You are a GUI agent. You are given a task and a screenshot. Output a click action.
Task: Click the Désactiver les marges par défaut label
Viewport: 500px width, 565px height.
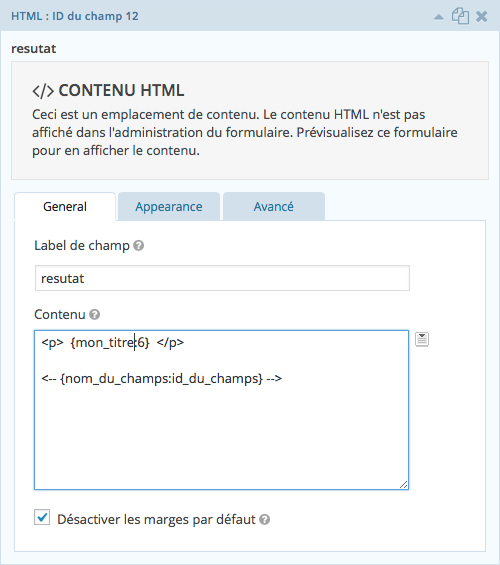coord(156,520)
